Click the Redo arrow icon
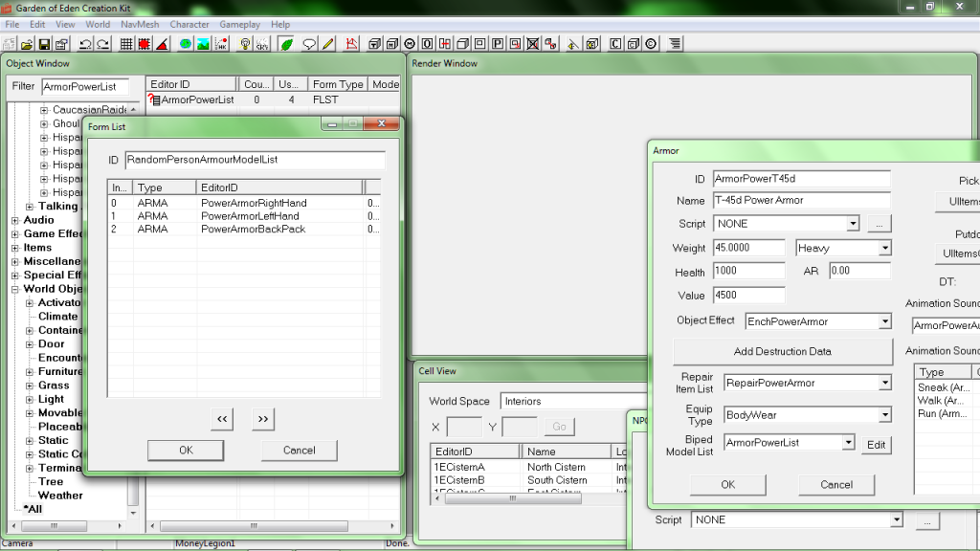This screenshot has height=551, width=980. point(103,44)
